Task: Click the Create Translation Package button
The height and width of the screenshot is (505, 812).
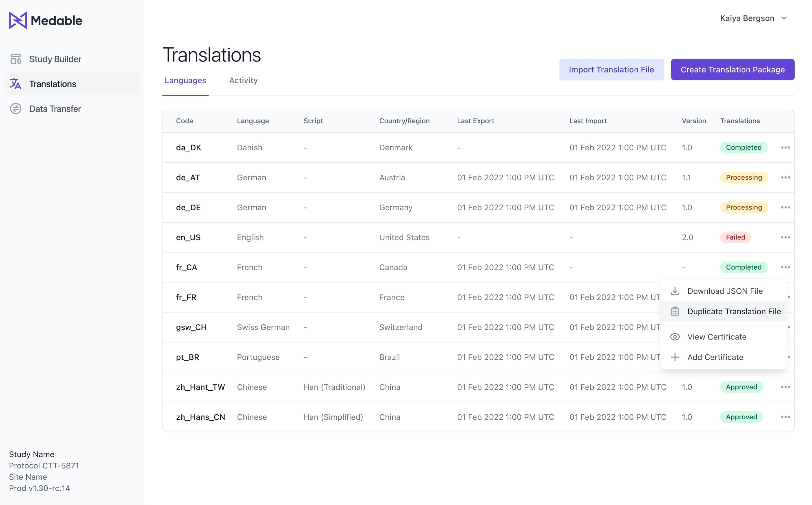Action: pyautogui.click(x=732, y=69)
